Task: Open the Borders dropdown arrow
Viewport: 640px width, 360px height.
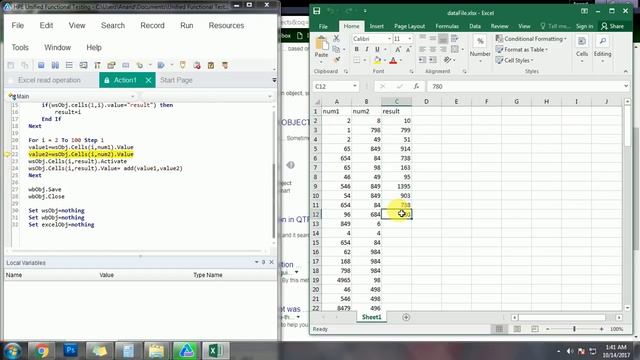Action: point(364,60)
